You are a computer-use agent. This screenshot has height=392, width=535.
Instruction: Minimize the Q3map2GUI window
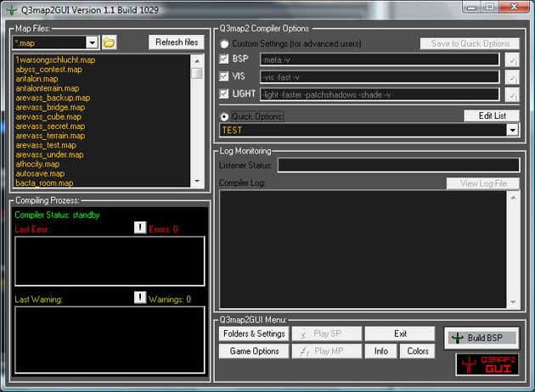click(471, 7)
